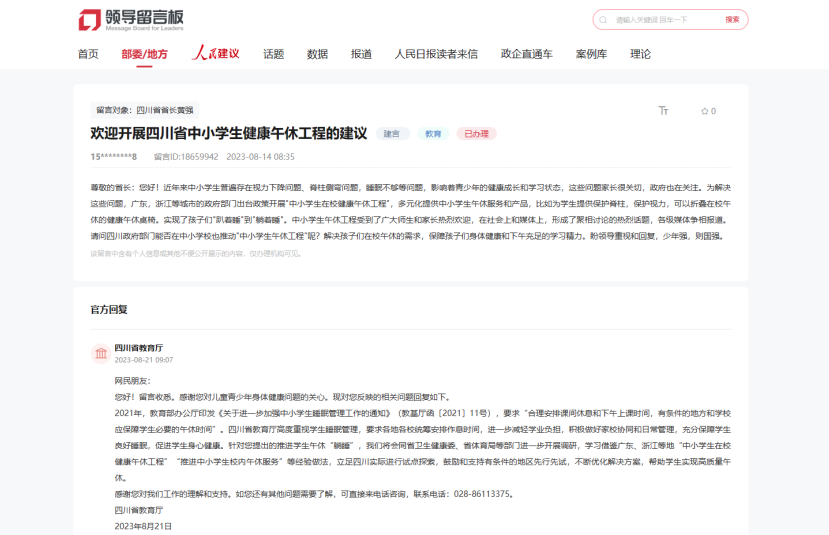Open the 报道 navigation item
This screenshot has height=535, width=829.
(361, 54)
